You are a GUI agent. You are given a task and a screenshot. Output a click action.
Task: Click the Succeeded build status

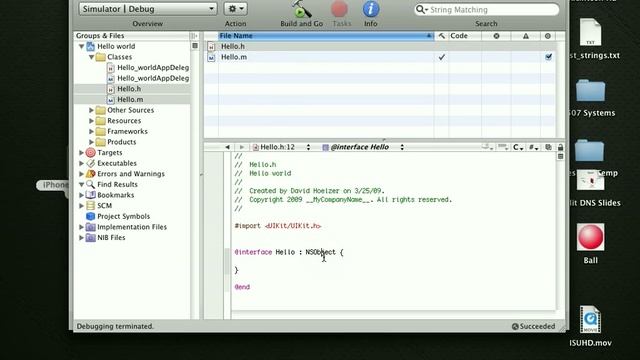click(533, 327)
